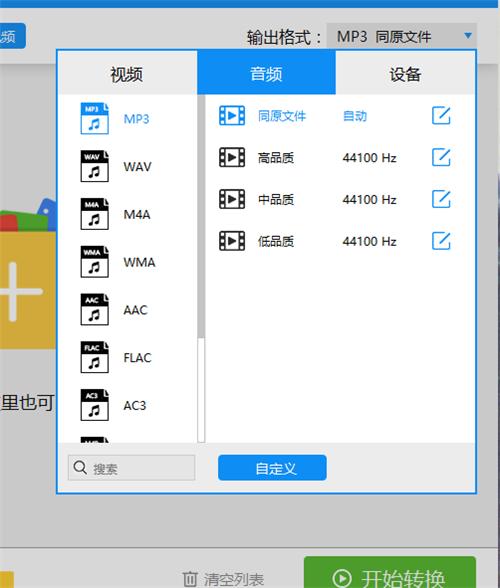This screenshot has width=500, height=588.
Task: Switch to the 视频 tab
Action: (127, 72)
